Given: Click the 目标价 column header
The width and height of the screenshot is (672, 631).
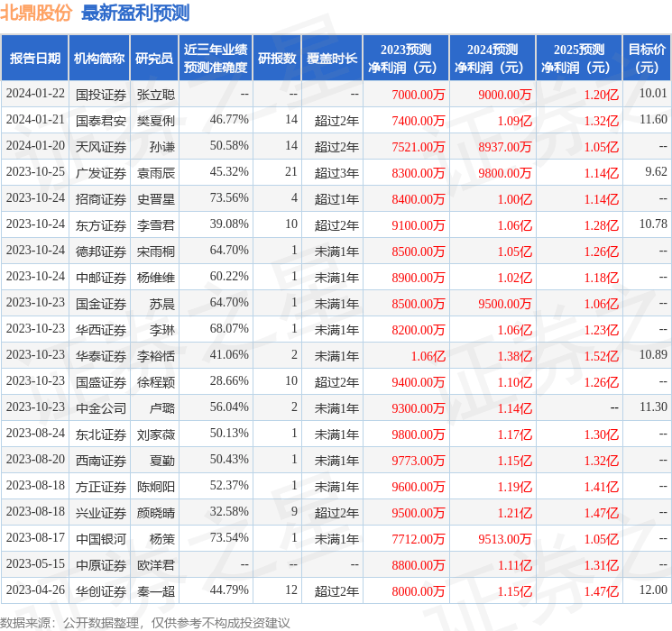Looking at the screenshot, I should pos(647,58).
